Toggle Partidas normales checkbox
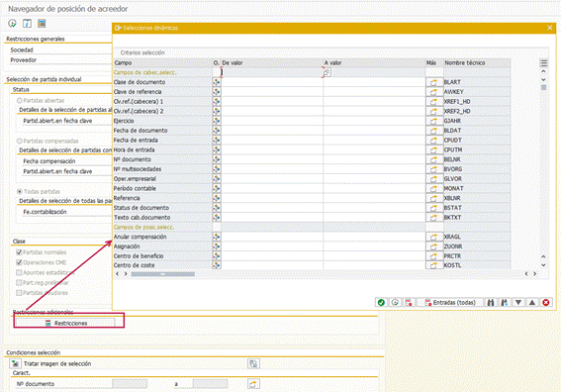Screen dimensions: 561x392 pyautogui.click(x=19, y=252)
